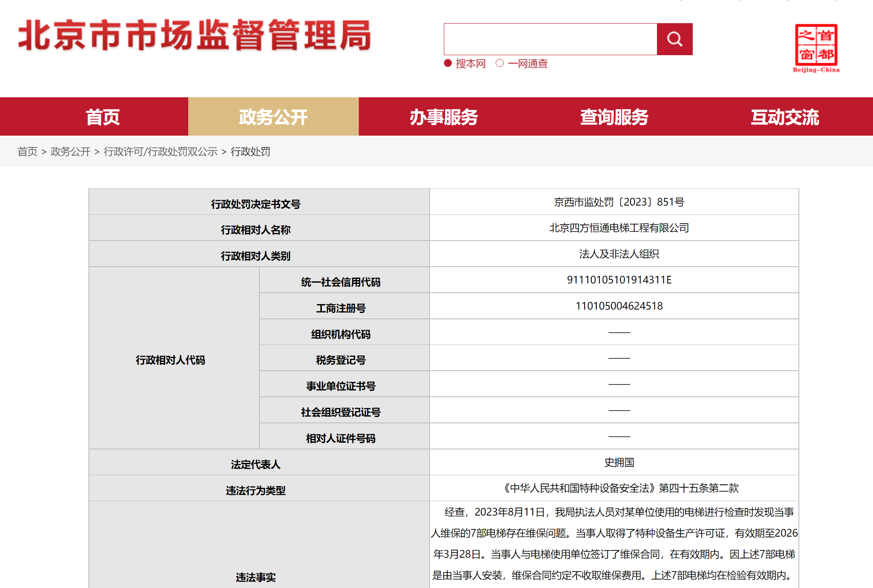Click the 事业单位证书号 label

[341, 386]
